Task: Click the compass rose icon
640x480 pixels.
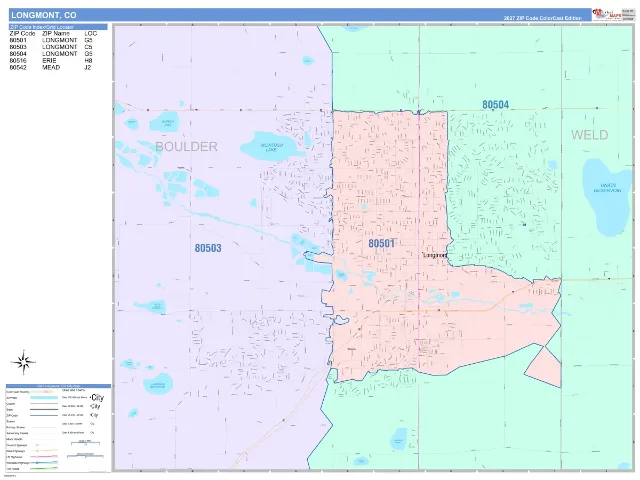Action: pos(24,362)
